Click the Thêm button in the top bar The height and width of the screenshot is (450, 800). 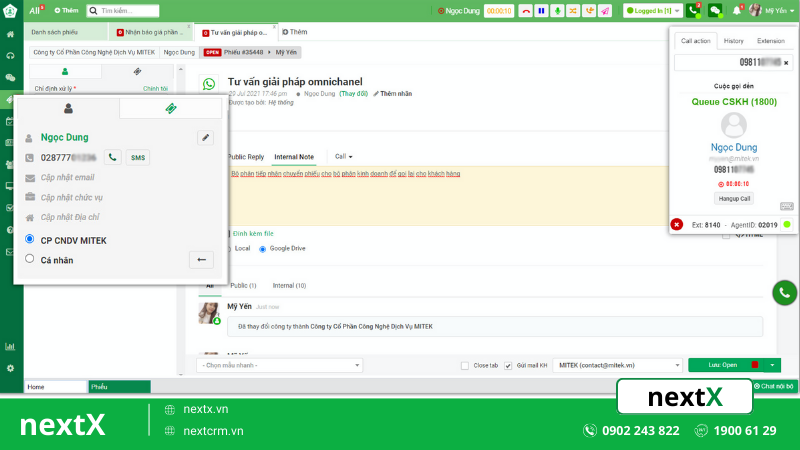66,11
